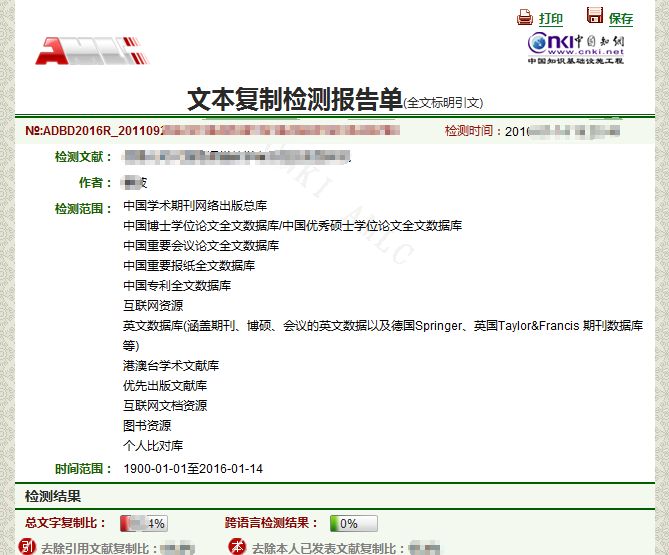Click the printer icon
Image resolution: width=669 pixels, height=555 pixels.
pos(525,17)
